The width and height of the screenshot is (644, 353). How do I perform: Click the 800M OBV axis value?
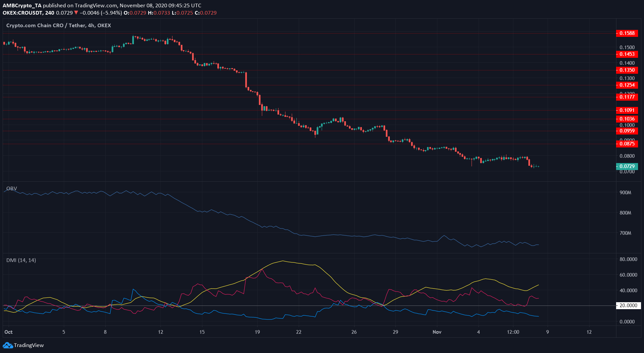pyautogui.click(x=625, y=213)
